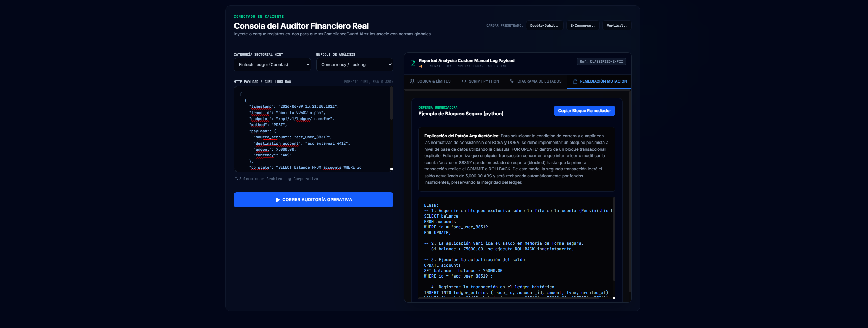Load the E-Commerce preset
The width and height of the screenshot is (868, 328).
[583, 26]
